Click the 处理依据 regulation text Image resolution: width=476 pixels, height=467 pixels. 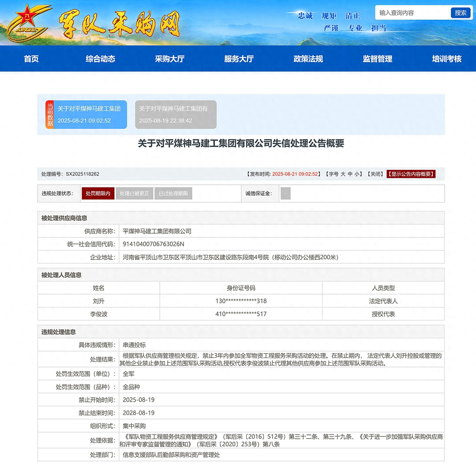tap(281, 440)
